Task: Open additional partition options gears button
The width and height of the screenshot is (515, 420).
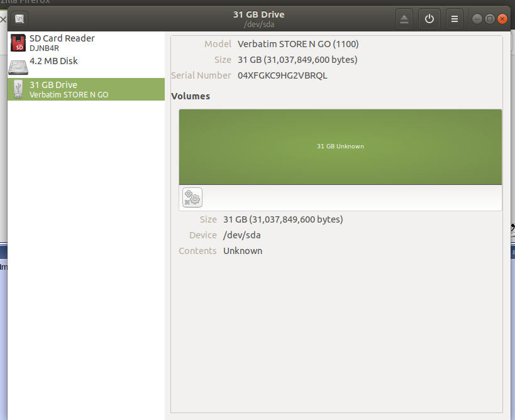Action: (192, 197)
